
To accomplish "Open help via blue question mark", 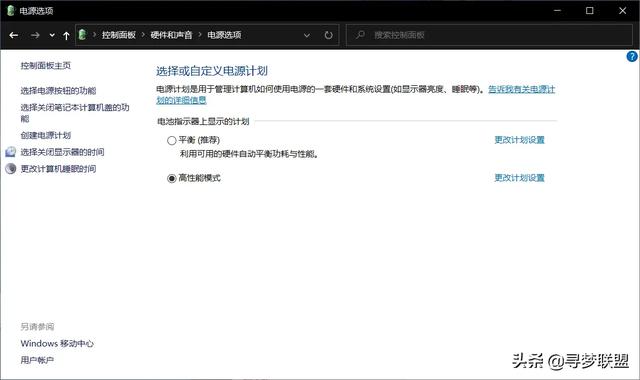I will (x=632, y=56).
